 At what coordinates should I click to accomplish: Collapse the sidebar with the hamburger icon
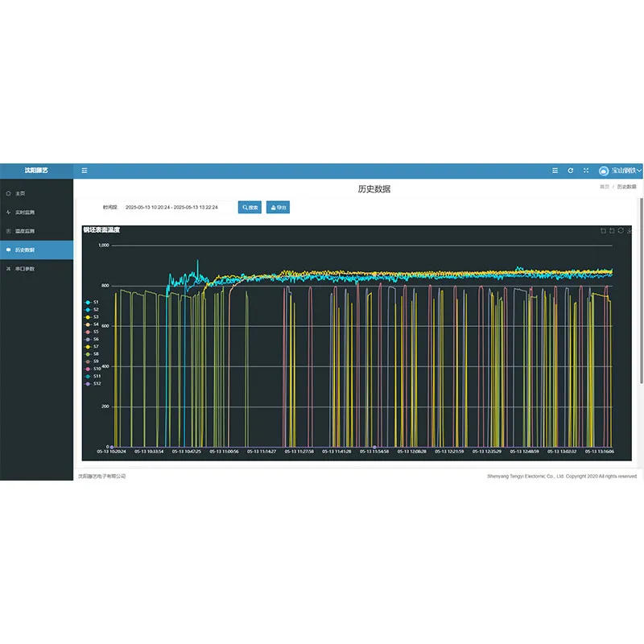85,171
